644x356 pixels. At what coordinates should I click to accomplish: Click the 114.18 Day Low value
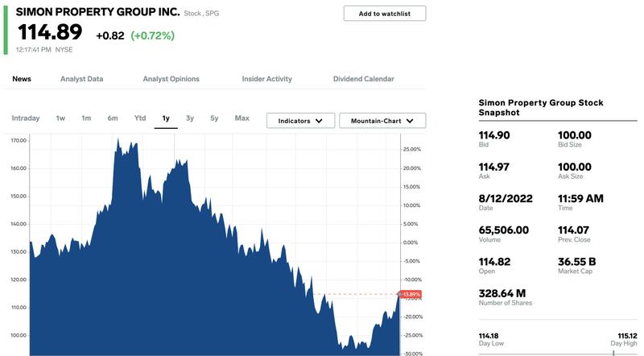pos(489,336)
